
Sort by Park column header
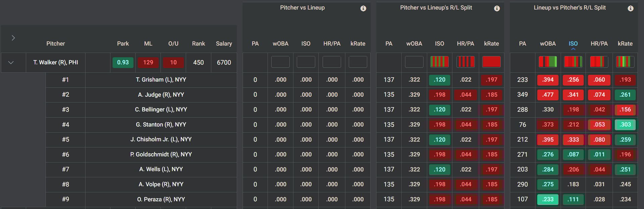pos(123,44)
